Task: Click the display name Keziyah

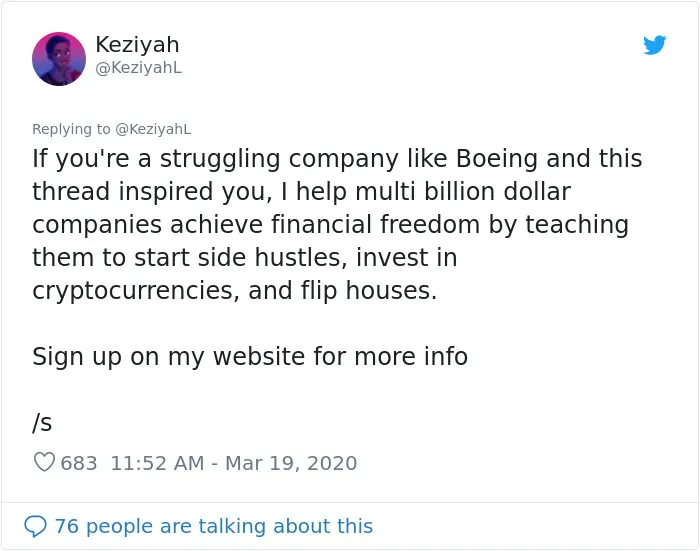Action: point(137,45)
